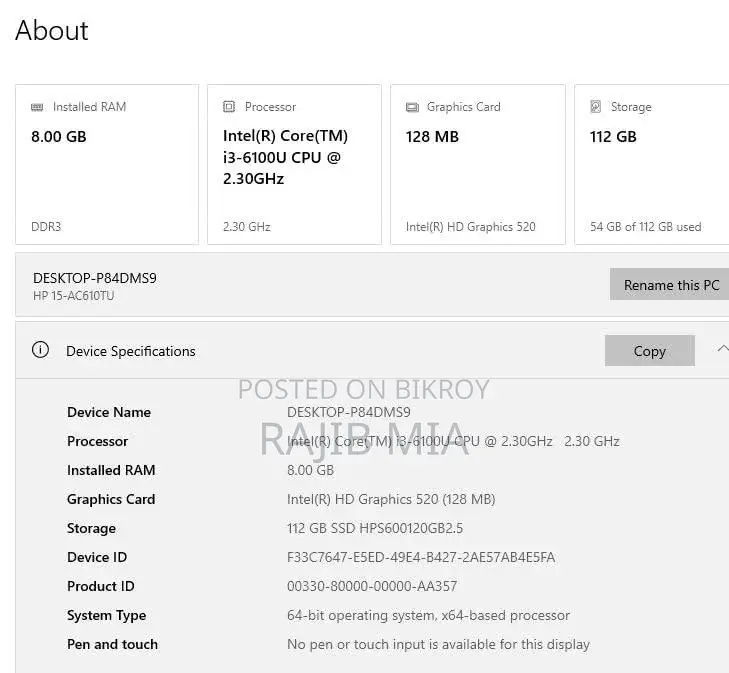Viewport: 729px width, 673px height.
Task: Select the Device Name row value
Action: (349, 412)
